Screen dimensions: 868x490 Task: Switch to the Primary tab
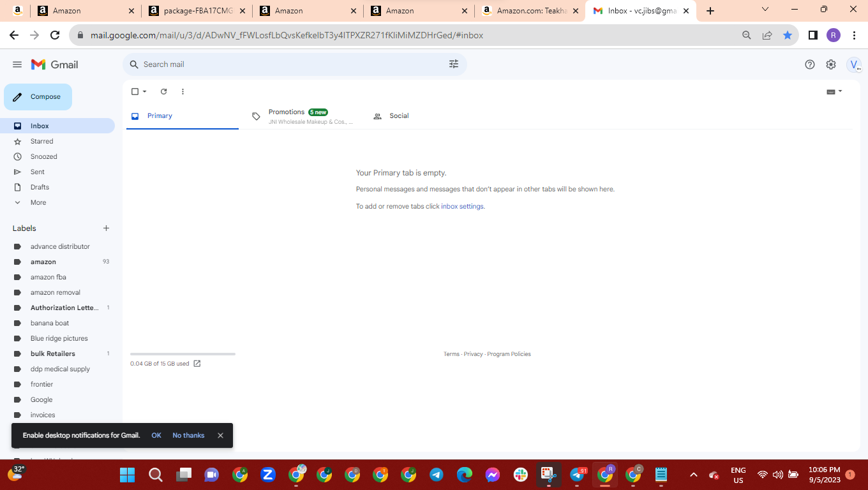coord(183,116)
